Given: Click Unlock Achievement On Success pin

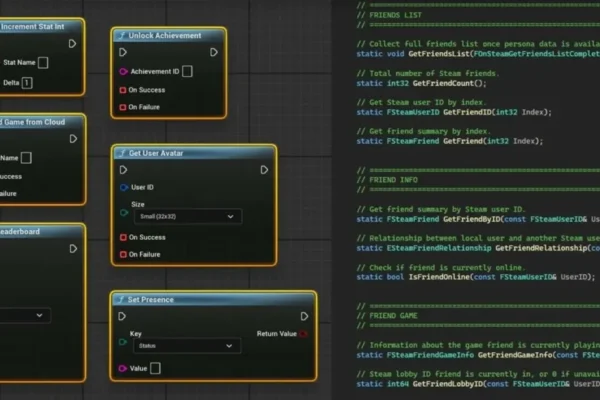Looking at the screenshot, I should point(123,90).
